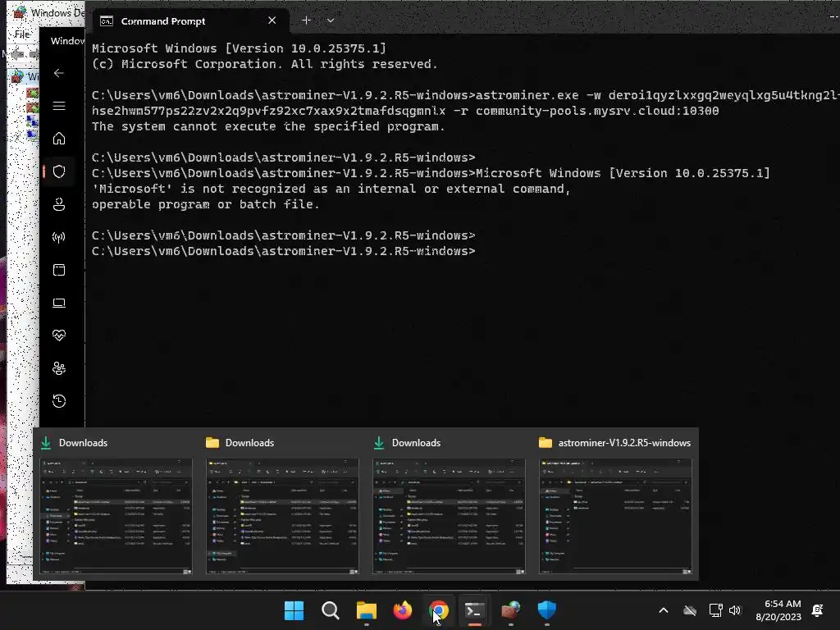Viewport: 840px width, 630px height.
Task: Click the 'astrominer-V1.9.2.R5-windows' preview title
Action: pos(624,443)
